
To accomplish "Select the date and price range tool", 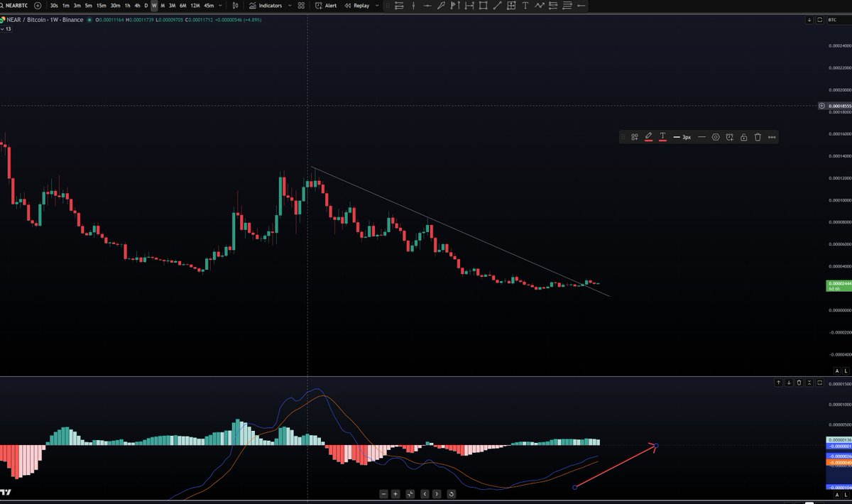I will [511, 5].
